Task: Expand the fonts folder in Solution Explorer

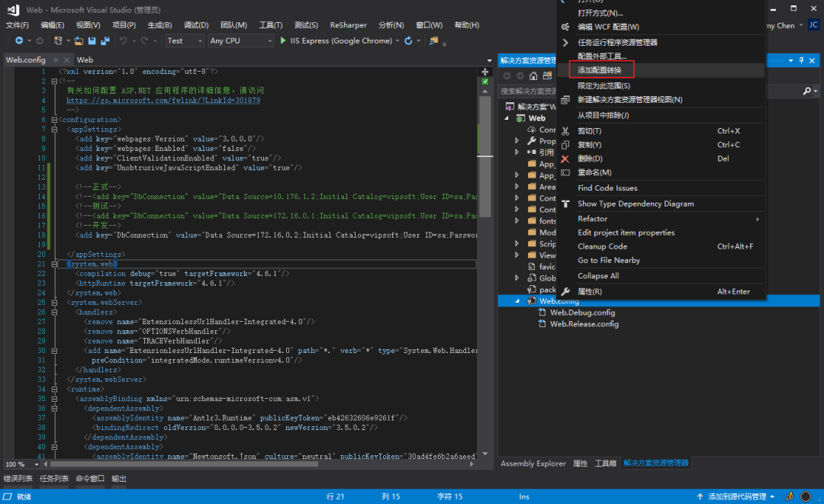Action: [517, 221]
